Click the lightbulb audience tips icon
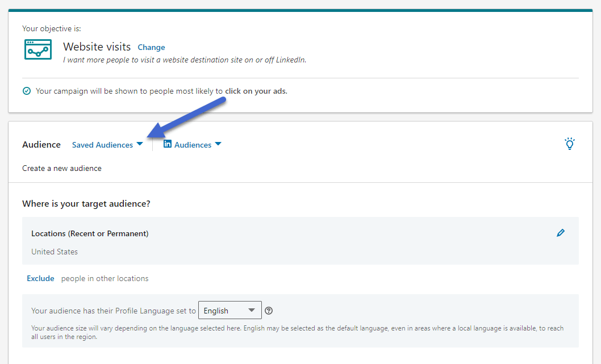 [x=570, y=144]
